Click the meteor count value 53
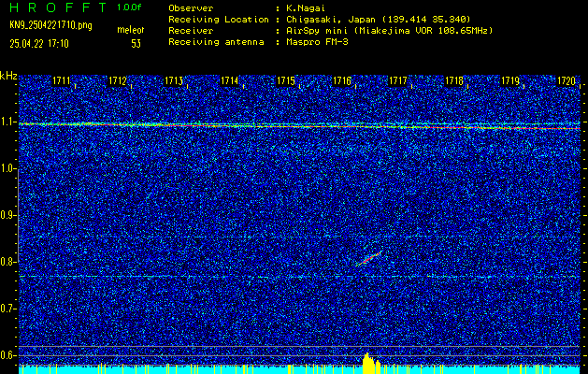This screenshot has width=588, height=374. 136,44
